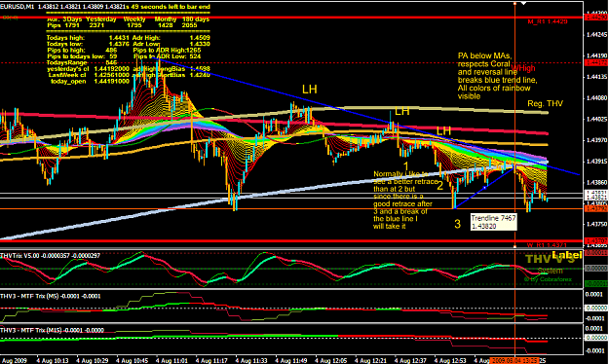Click the '4 Aug 11:33' time axis label
Screen dimensions: 609x364
click(251, 360)
